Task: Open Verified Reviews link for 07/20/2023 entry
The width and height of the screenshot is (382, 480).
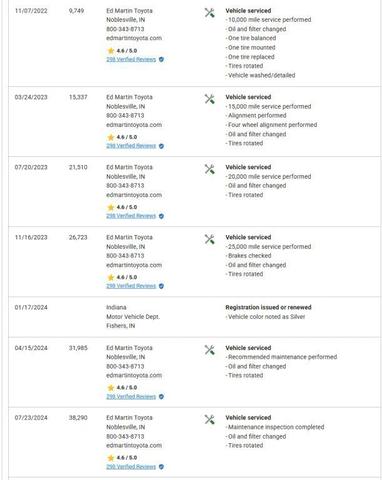Action: [x=131, y=216]
